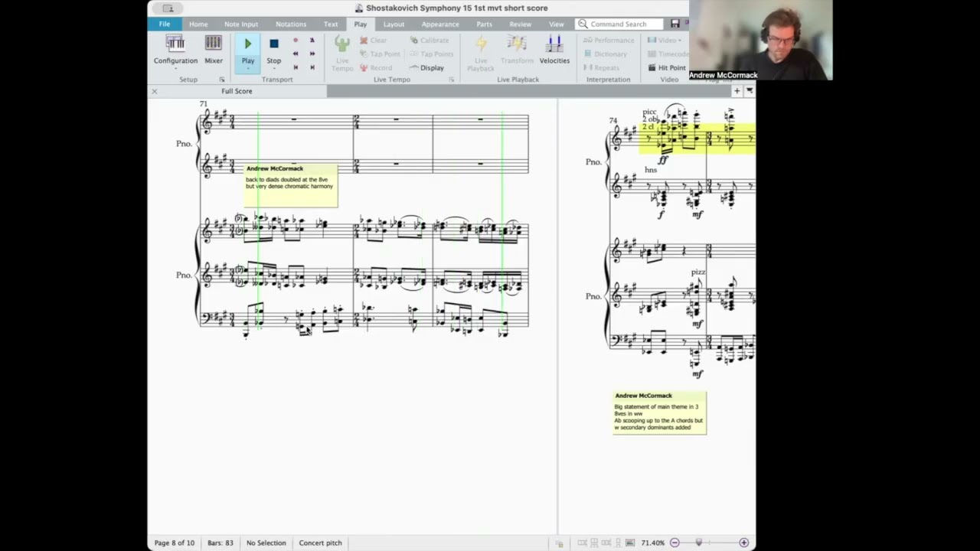Select the Big statement of main theme comment
Viewport: 980px width, 551px height.
tap(659, 412)
